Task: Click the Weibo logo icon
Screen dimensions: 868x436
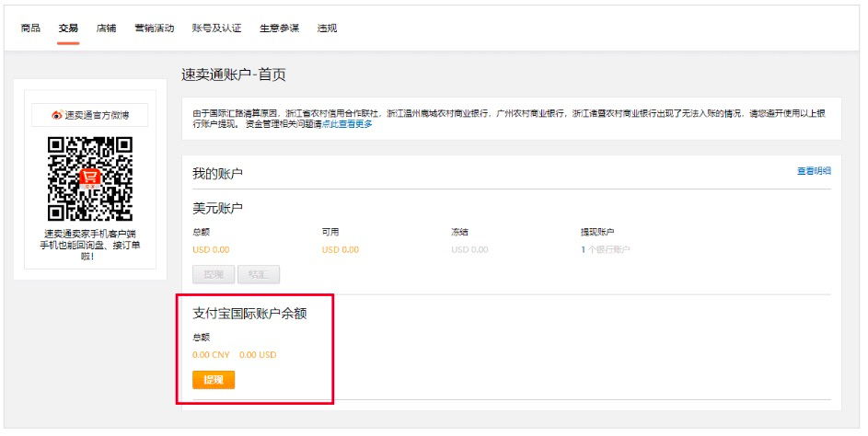Action: [x=57, y=115]
